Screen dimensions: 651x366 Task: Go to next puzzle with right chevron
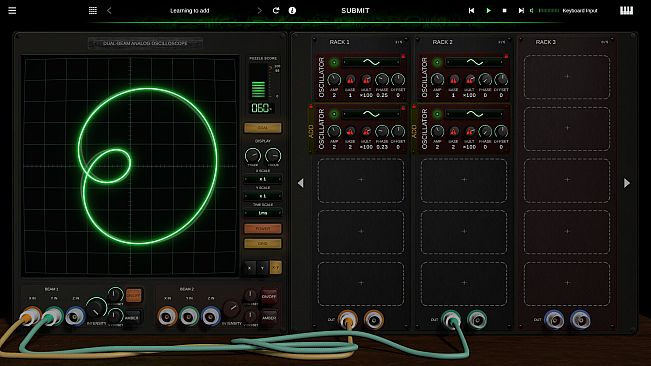point(260,10)
